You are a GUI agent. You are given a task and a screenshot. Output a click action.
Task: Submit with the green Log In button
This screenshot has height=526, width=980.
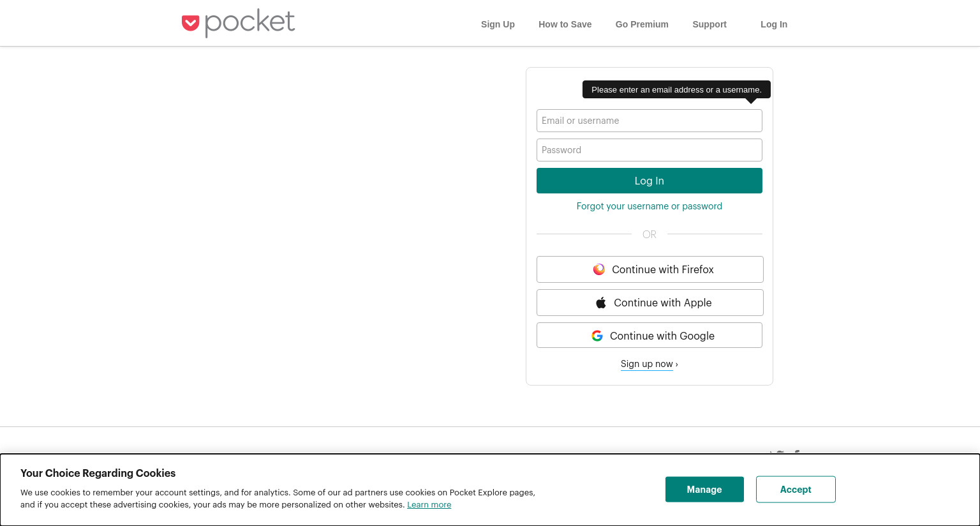tap(650, 181)
